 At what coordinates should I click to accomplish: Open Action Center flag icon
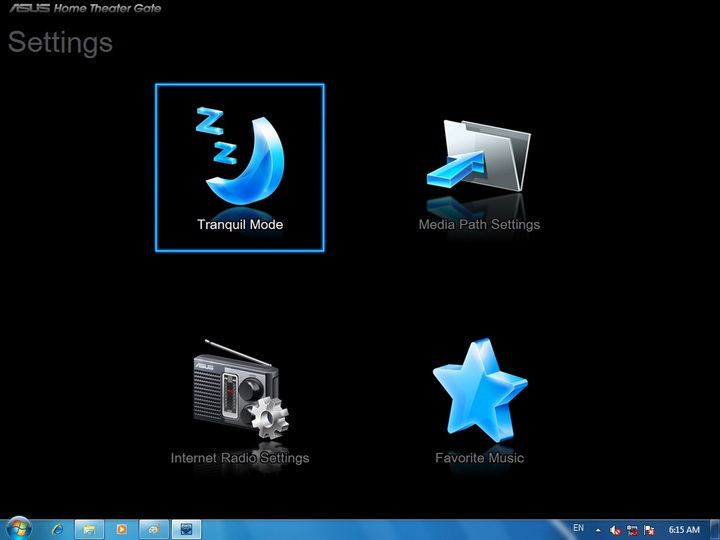coord(649,530)
